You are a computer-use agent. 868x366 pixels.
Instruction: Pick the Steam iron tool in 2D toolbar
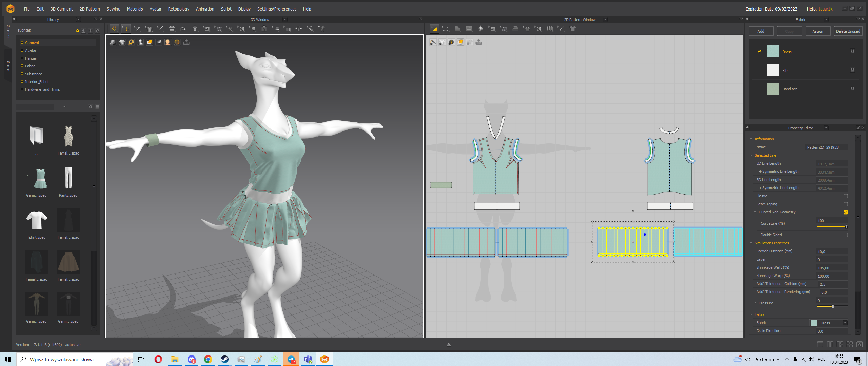515,29
